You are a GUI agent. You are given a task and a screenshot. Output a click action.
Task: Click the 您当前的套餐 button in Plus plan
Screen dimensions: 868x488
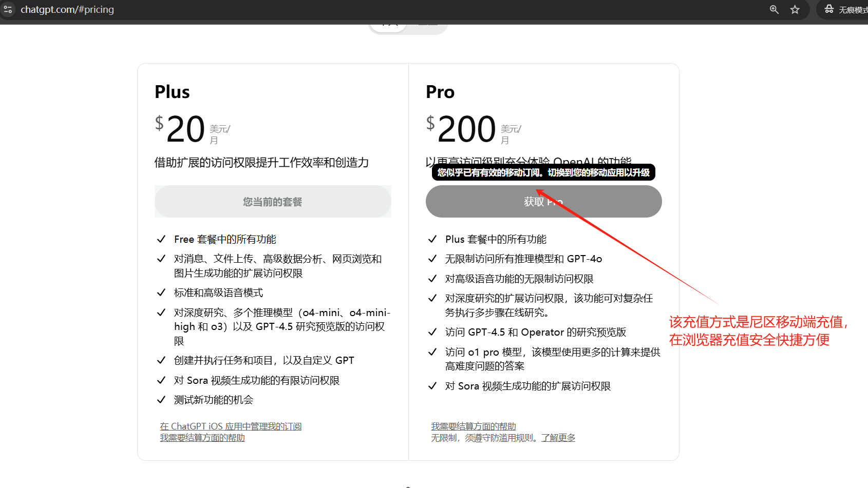click(273, 202)
